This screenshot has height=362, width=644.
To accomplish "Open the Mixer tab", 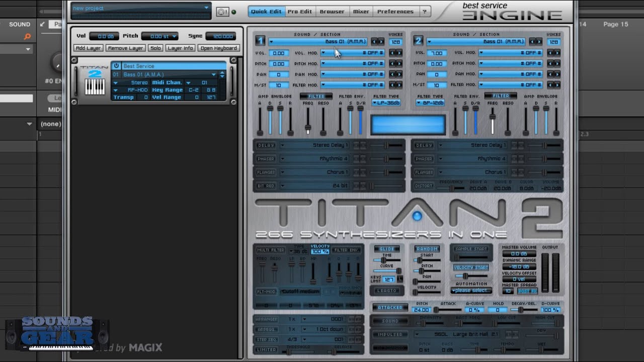I will click(x=361, y=12).
